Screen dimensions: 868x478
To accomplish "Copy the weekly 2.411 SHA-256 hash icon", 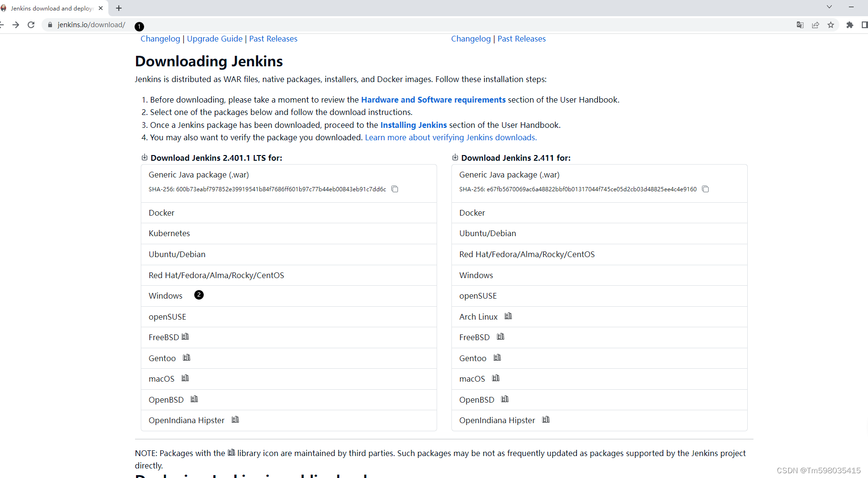I will (x=705, y=189).
